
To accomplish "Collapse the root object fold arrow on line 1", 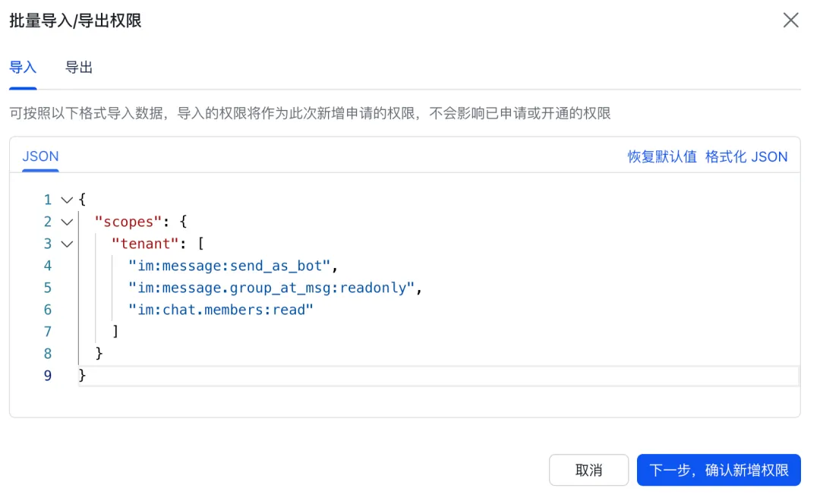I will click(x=66, y=200).
